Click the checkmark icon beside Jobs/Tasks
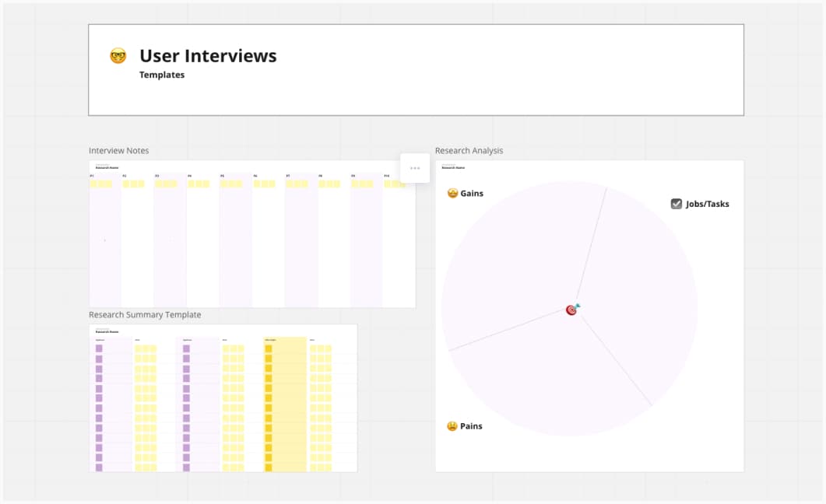The image size is (826, 504). (x=677, y=204)
